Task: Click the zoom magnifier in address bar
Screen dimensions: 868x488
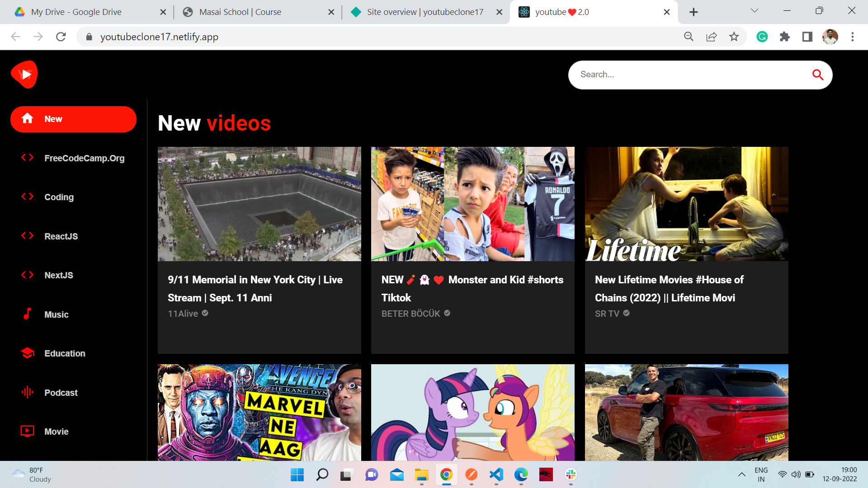Action: coord(689,37)
